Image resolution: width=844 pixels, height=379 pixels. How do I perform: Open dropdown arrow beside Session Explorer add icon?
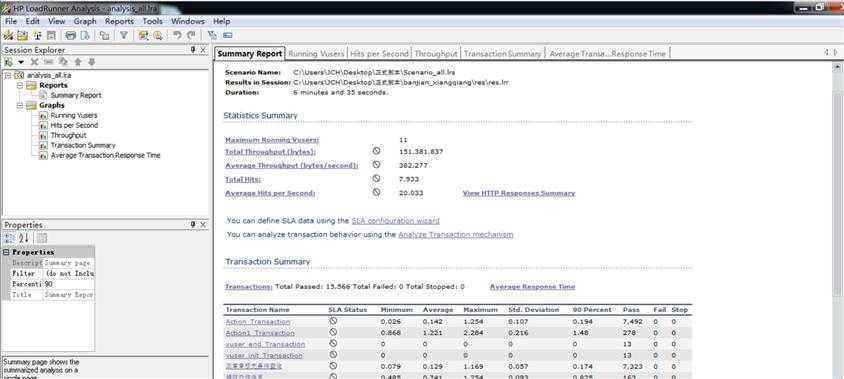pos(21,62)
